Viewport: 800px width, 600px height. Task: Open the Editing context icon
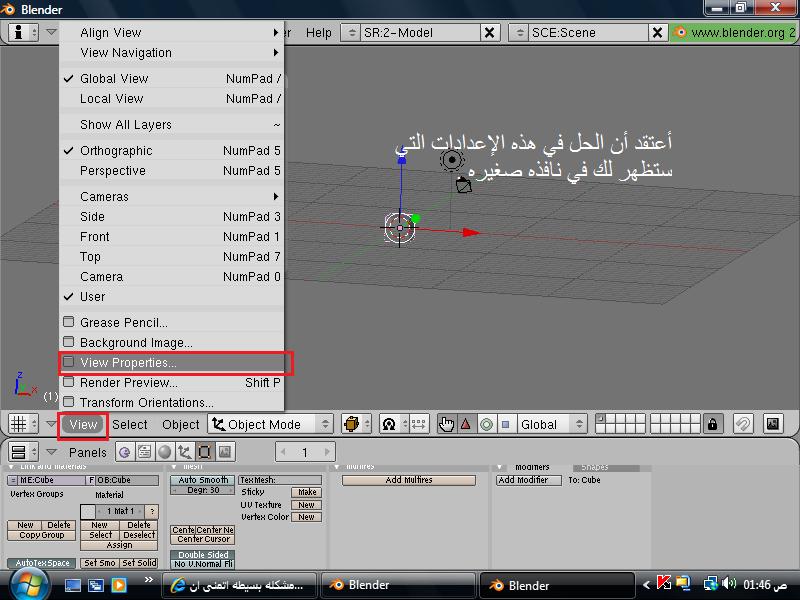tap(204, 452)
